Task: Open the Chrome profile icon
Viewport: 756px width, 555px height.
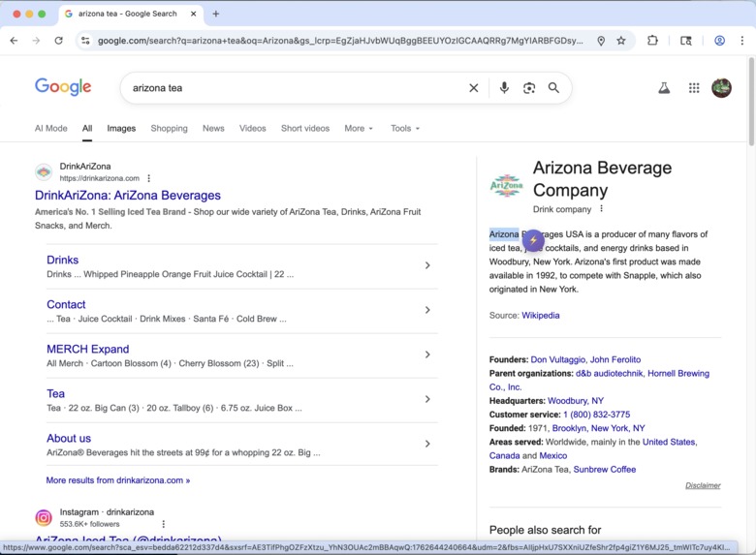Action: pos(719,41)
